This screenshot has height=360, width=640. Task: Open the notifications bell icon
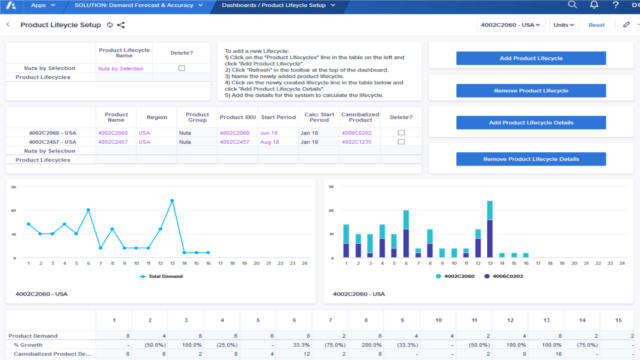[594, 5]
